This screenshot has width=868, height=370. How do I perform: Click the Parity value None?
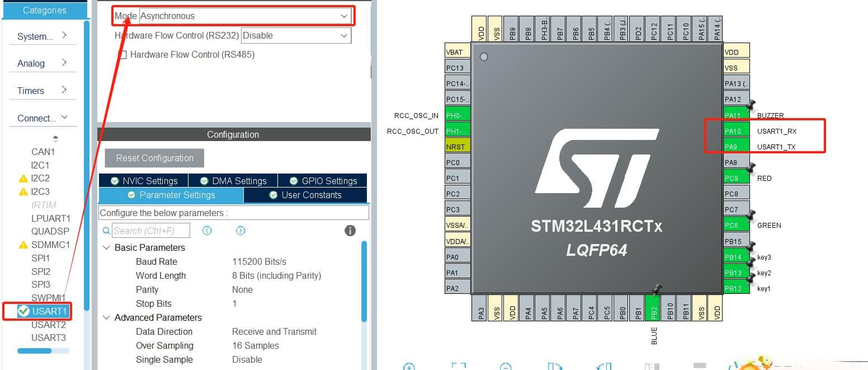click(x=242, y=290)
